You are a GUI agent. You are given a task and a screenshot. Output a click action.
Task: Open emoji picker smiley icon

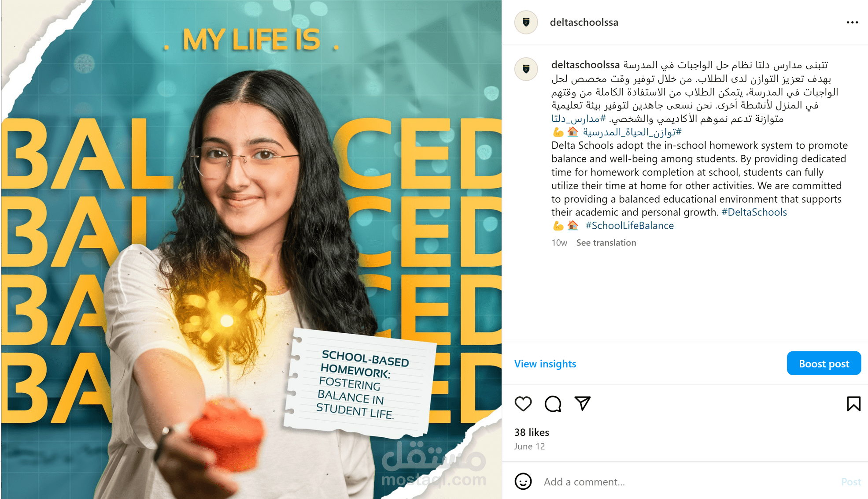coord(523,481)
